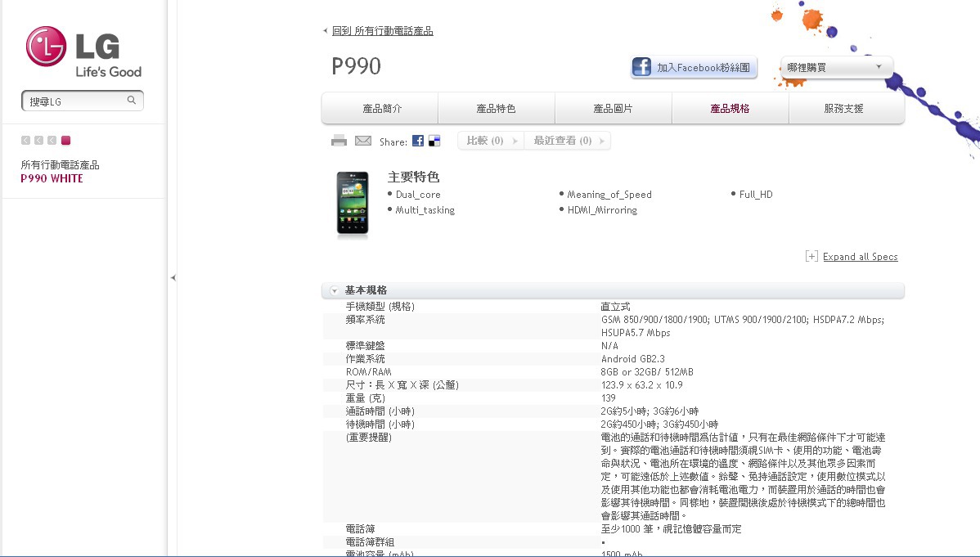
Task: Click the 主要特色 heading
Action: pyautogui.click(x=414, y=177)
